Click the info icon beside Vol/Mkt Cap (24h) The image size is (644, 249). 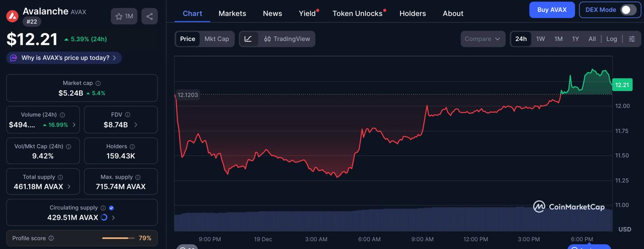coord(68,147)
